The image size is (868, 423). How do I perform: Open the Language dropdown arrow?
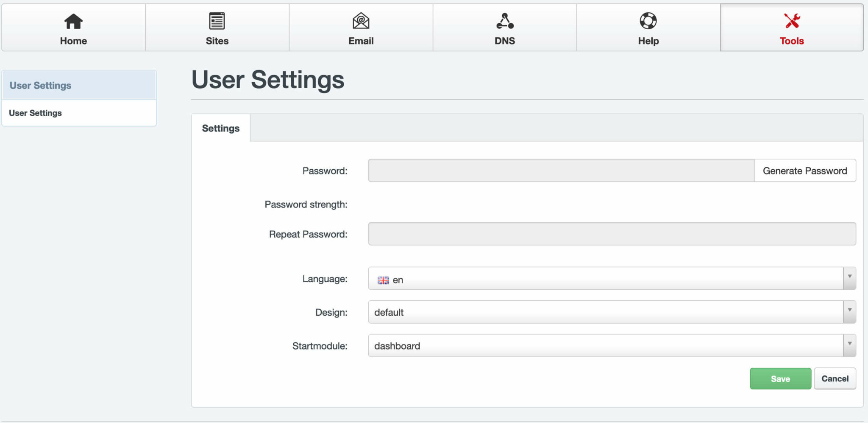[849, 278]
